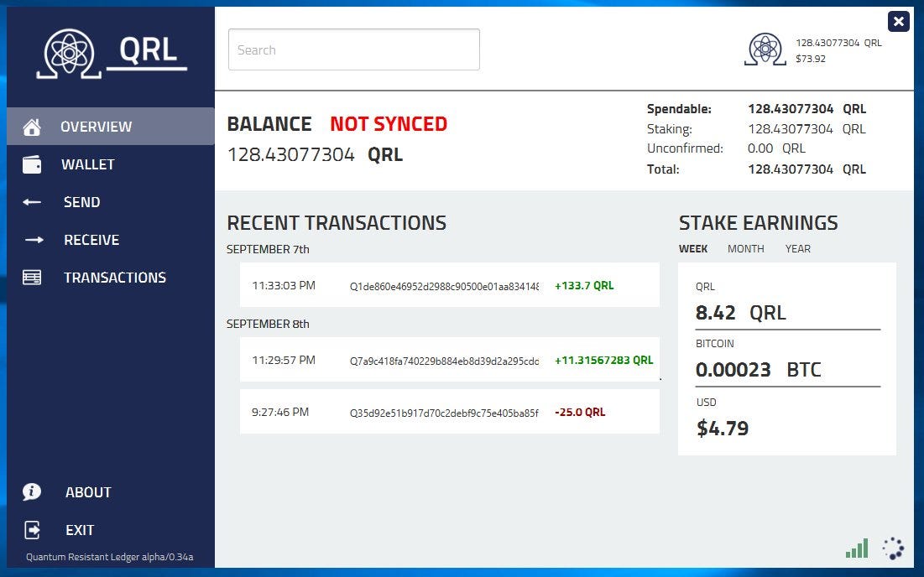The height and width of the screenshot is (577, 924).
Task: Click the main 128.43077304 QRL balance value
Action: pyautogui.click(x=316, y=154)
